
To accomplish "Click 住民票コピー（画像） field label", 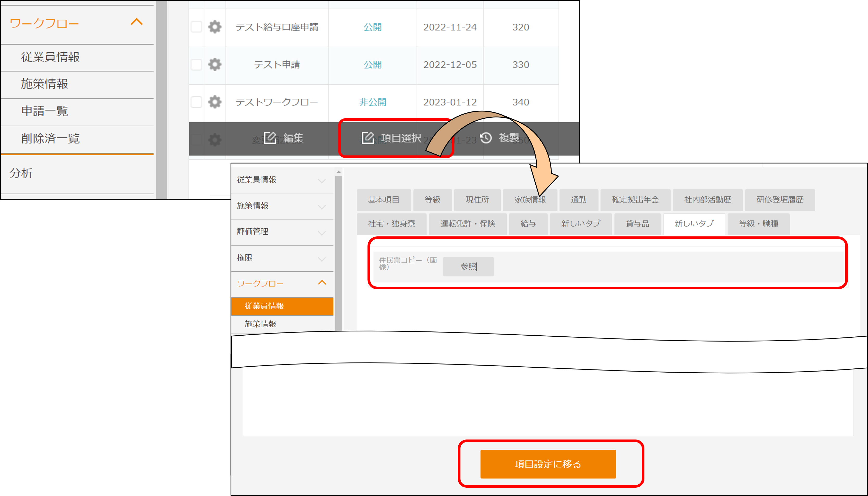I will point(408,264).
